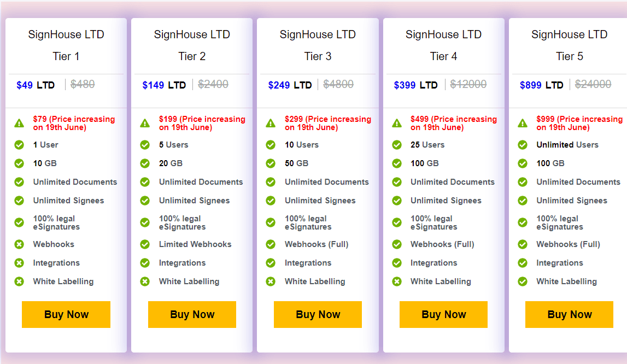This screenshot has width=627, height=364.
Task: Click the warning icon on Tier 1 card
Action: pos(19,123)
